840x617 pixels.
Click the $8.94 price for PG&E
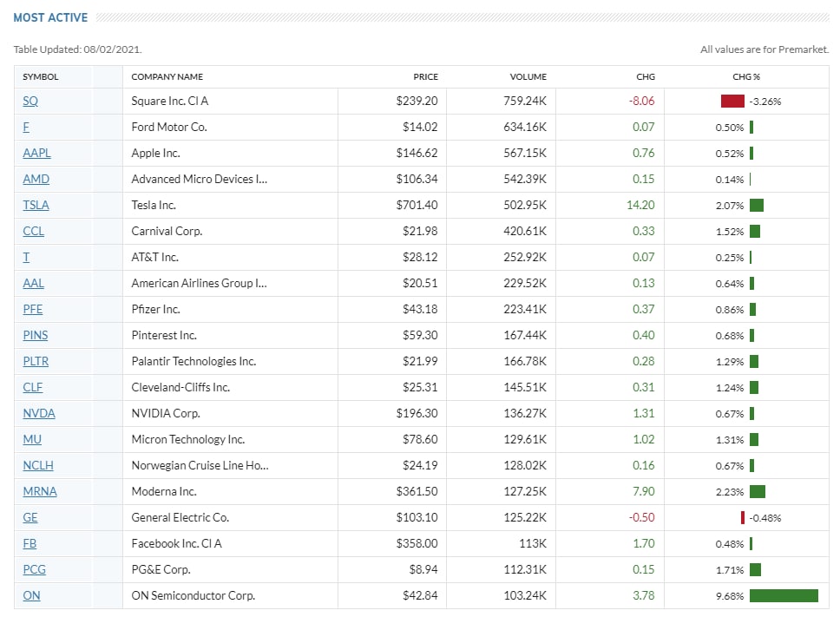point(423,569)
